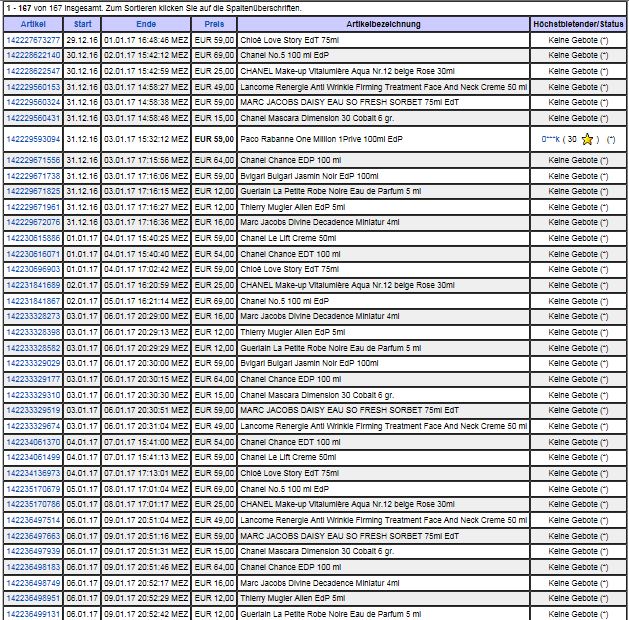Click end time '04.01.17 17:02:42 MEZ'
This screenshot has width=629, height=620.
point(146,269)
